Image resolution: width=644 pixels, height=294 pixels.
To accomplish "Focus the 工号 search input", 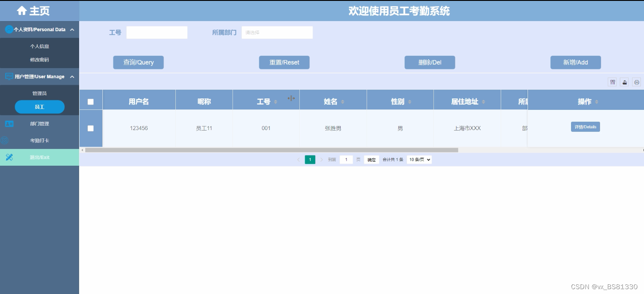I will pyautogui.click(x=157, y=33).
